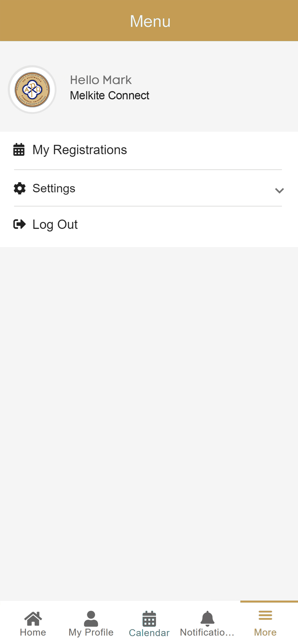Select the More tab label
The width and height of the screenshot is (298, 644).
coord(265,632)
